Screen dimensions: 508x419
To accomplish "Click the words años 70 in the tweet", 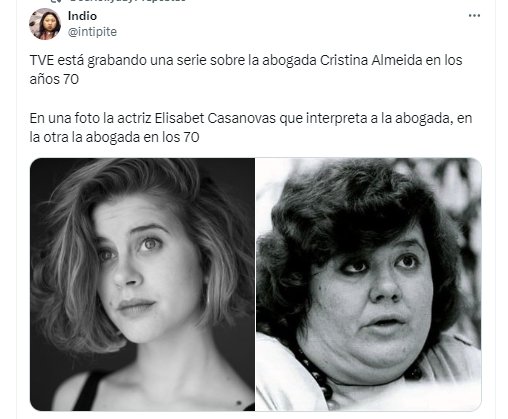I will pos(54,79).
